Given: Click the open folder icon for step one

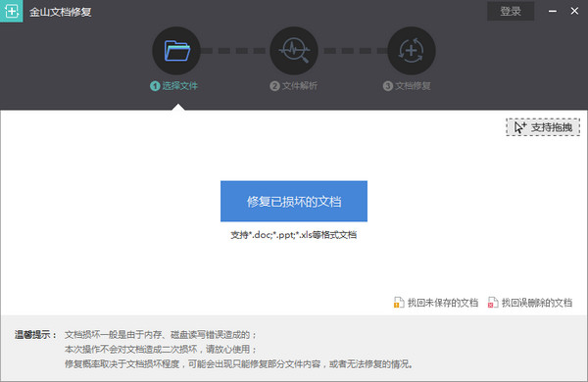Looking at the screenshot, I should point(176,51).
